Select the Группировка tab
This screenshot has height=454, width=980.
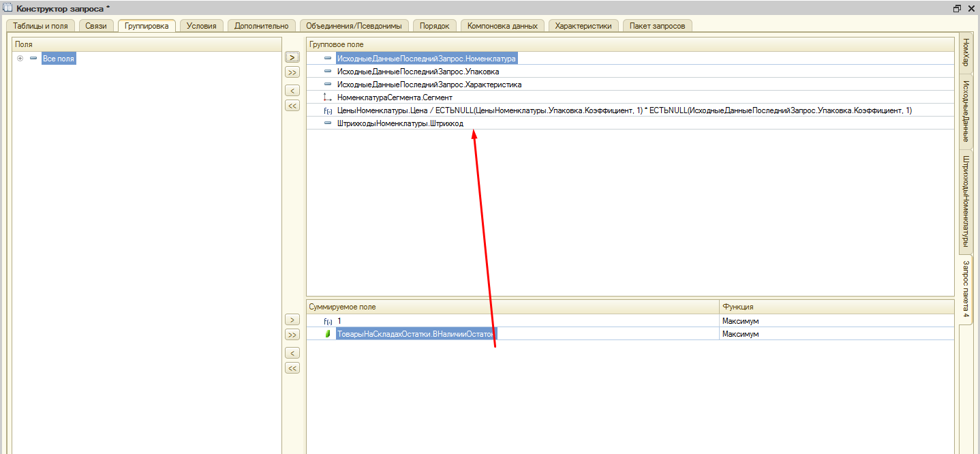147,25
